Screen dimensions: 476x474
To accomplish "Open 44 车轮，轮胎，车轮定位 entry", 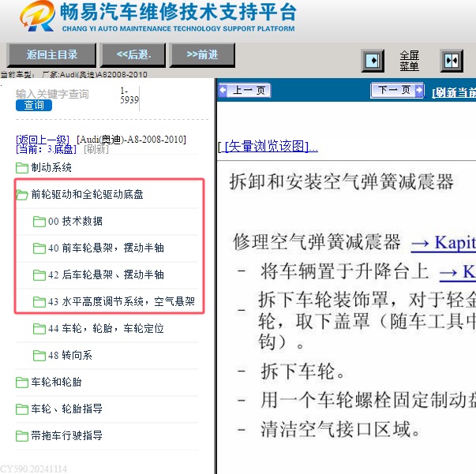I will coord(106,328).
